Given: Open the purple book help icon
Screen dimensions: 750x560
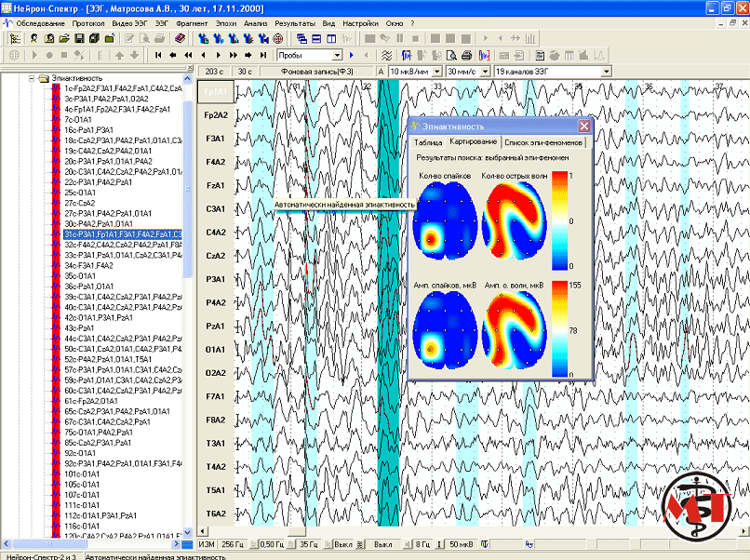Looking at the screenshot, I should click(x=180, y=38).
